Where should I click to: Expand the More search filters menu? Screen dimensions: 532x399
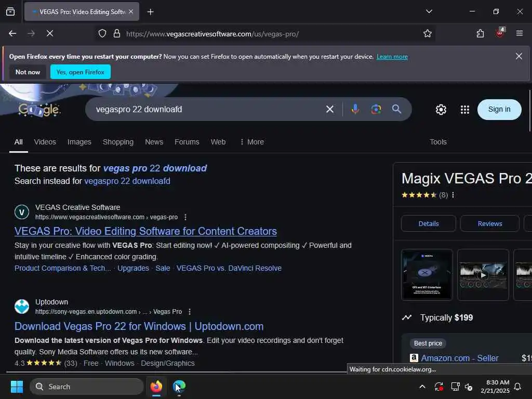[x=252, y=142]
